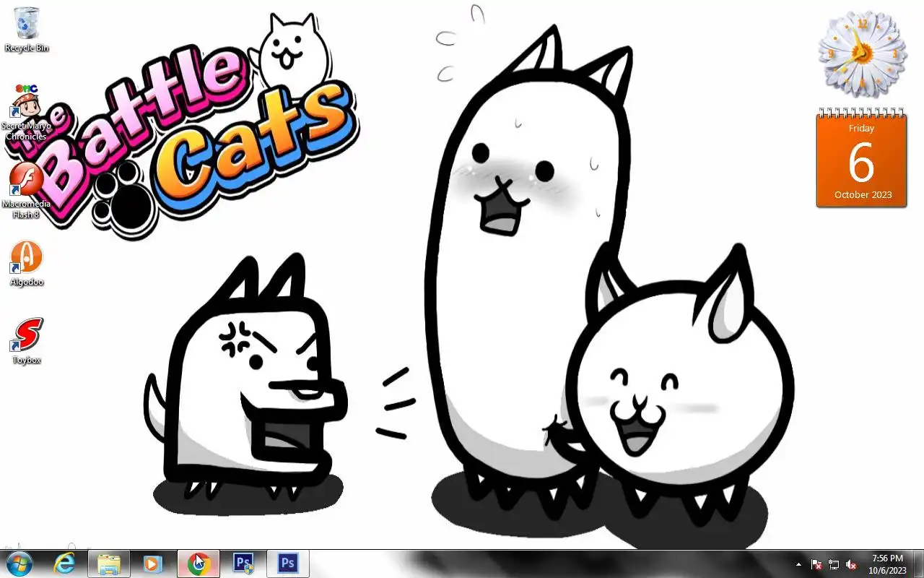Open the network status tray icon
This screenshot has width=924, height=578.
834,564
